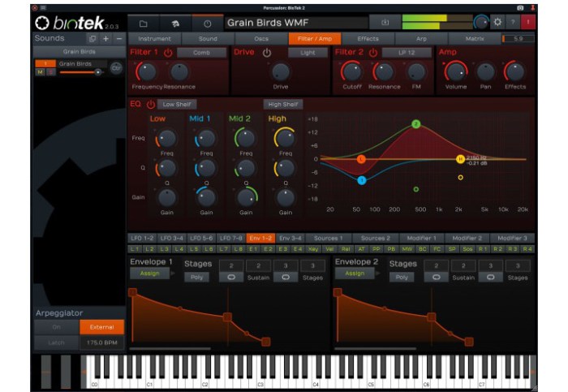The image size is (568, 392).
Task: Add a new sound with the plus icon
Action: coord(105,38)
